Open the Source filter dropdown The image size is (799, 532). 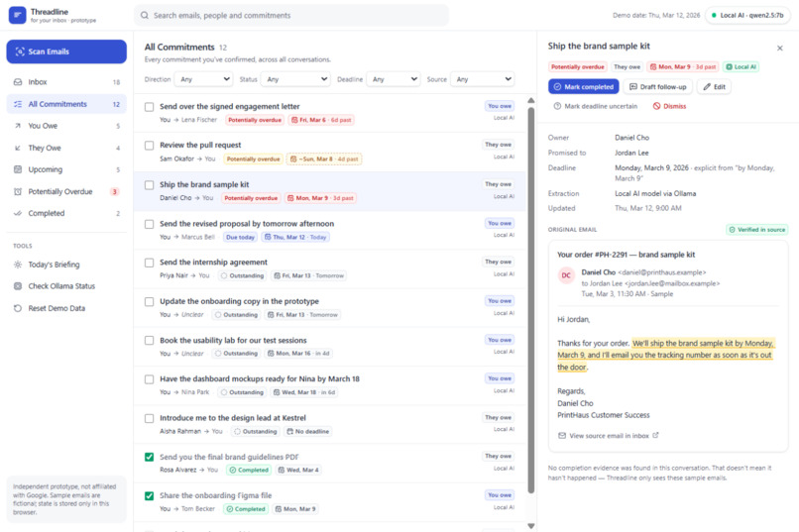click(x=483, y=79)
